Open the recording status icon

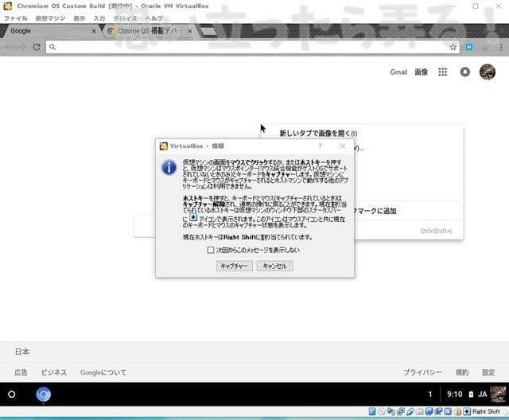(x=438, y=411)
